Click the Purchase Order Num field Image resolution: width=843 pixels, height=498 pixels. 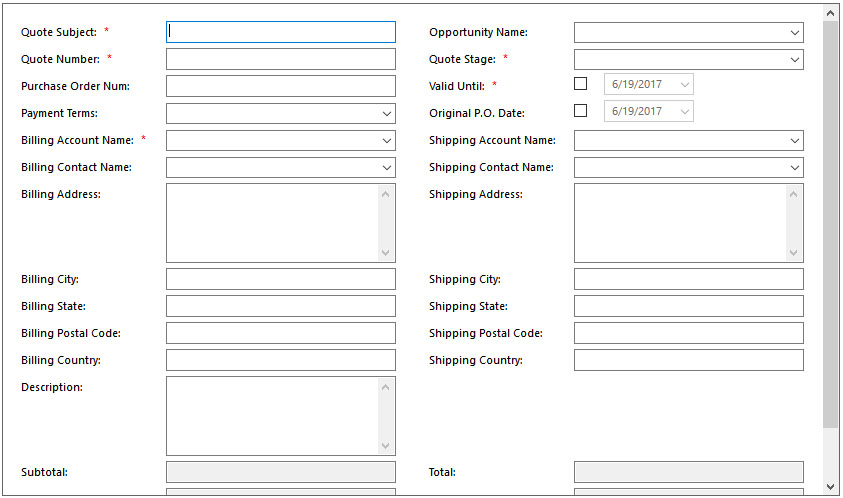click(280, 86)
